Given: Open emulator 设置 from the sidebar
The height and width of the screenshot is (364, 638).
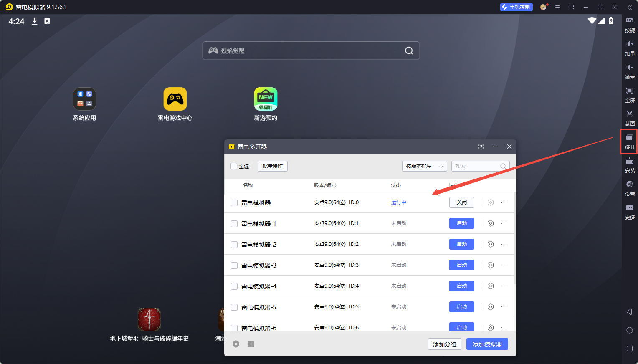Looking at the screenshot, I should tap(630, 189).
